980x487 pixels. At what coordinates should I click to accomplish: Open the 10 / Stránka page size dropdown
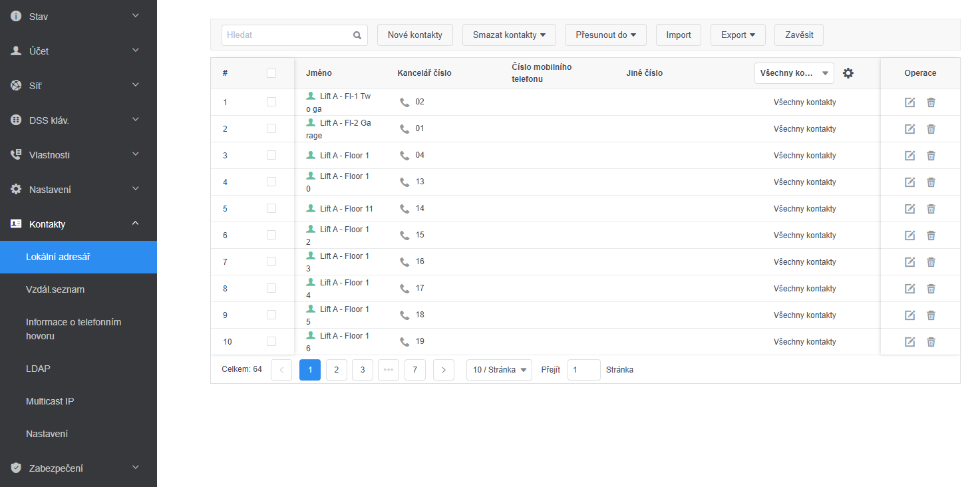pos(499,370)
